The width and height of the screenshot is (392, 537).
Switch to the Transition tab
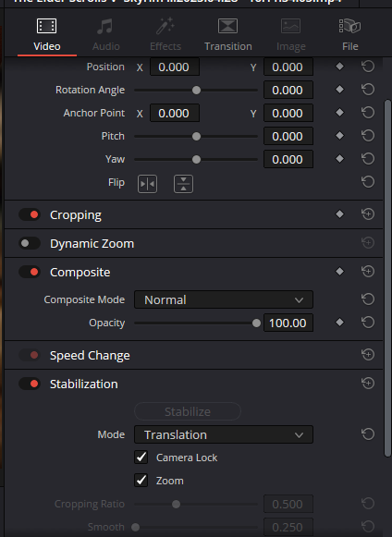tap(227, 35)
